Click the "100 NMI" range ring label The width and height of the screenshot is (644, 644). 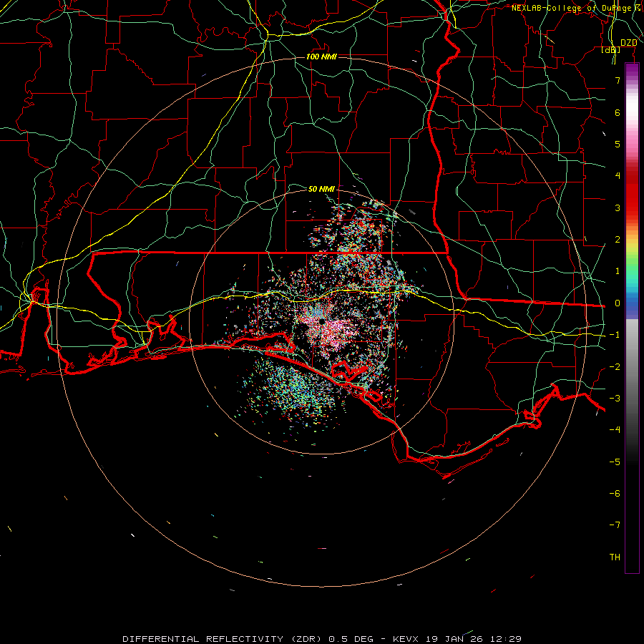[x=321, y=57]
